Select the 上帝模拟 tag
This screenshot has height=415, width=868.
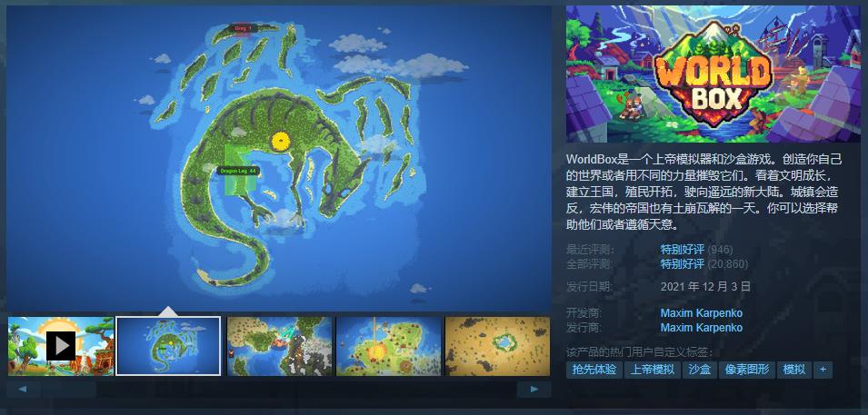[x=653, y=370]
